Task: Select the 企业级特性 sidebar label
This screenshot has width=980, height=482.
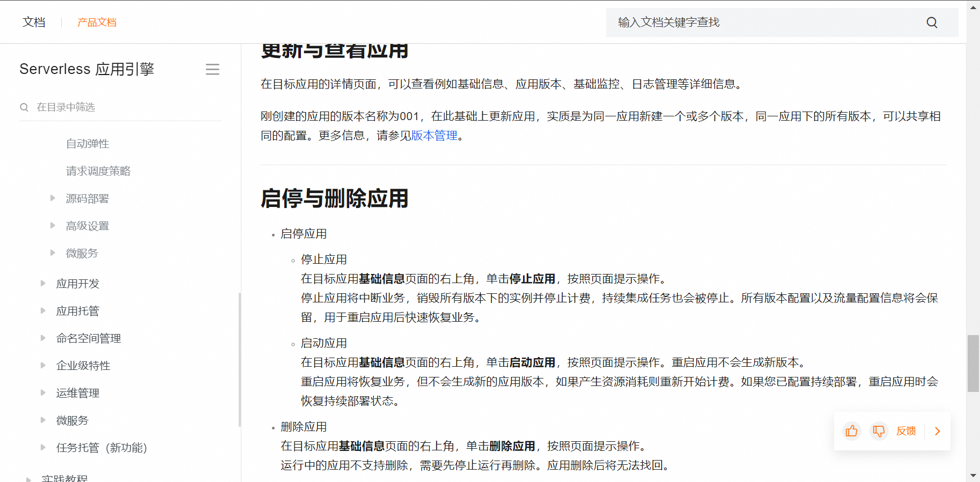Action: click(x=83, y=366)
